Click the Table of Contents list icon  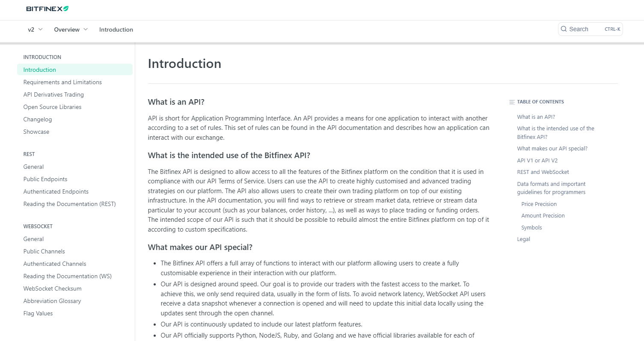512,102
